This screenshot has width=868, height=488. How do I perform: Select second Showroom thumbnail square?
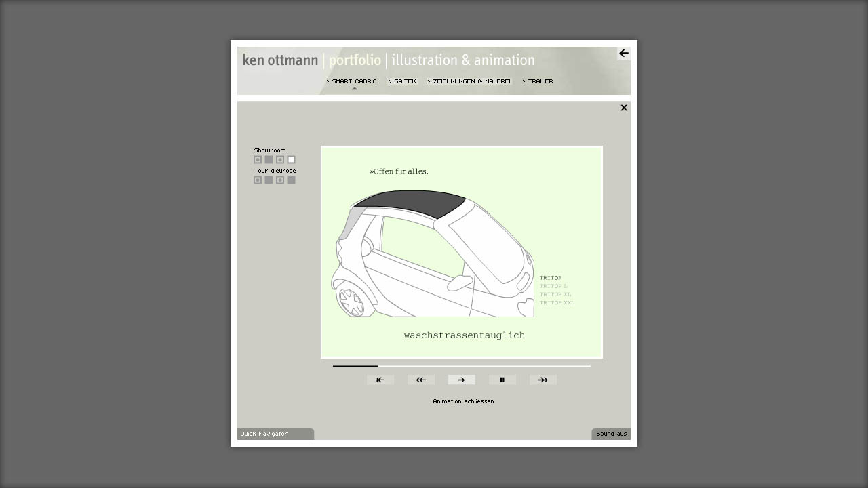pos(269,160)
